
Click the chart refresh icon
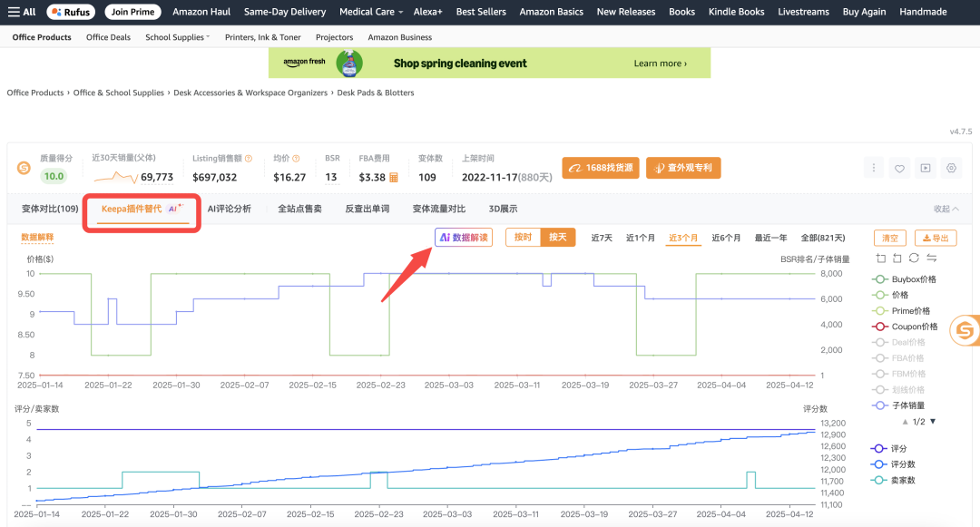coord(915,259)
